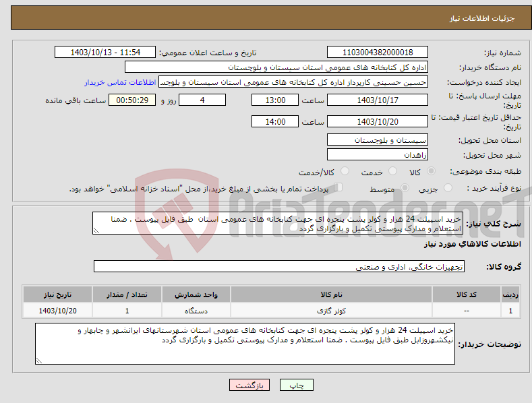Screen dimensions: 532x403
Task: Click the announcement date-time field 1403/10/13 - 11:54
Action: (x=105, y=53)
